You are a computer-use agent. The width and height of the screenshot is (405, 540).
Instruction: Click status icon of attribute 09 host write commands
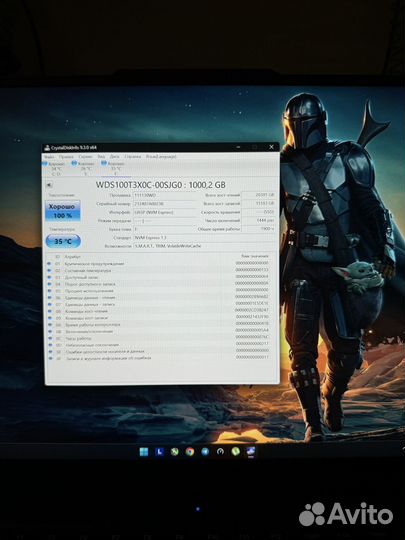pos(50,318)
